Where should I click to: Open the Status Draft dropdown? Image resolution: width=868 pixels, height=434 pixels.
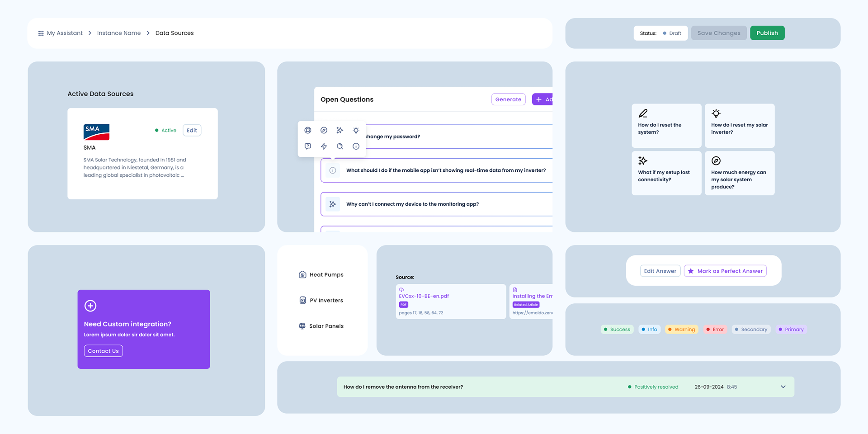660,33
